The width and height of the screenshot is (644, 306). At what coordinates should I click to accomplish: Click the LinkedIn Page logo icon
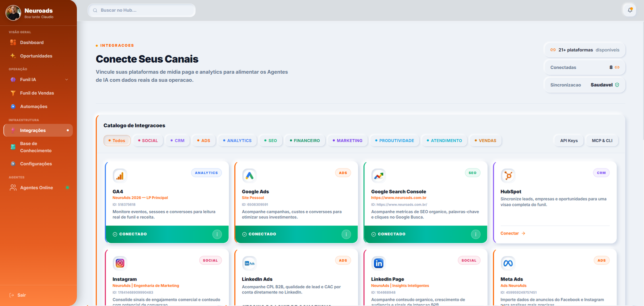pos(378,263)
